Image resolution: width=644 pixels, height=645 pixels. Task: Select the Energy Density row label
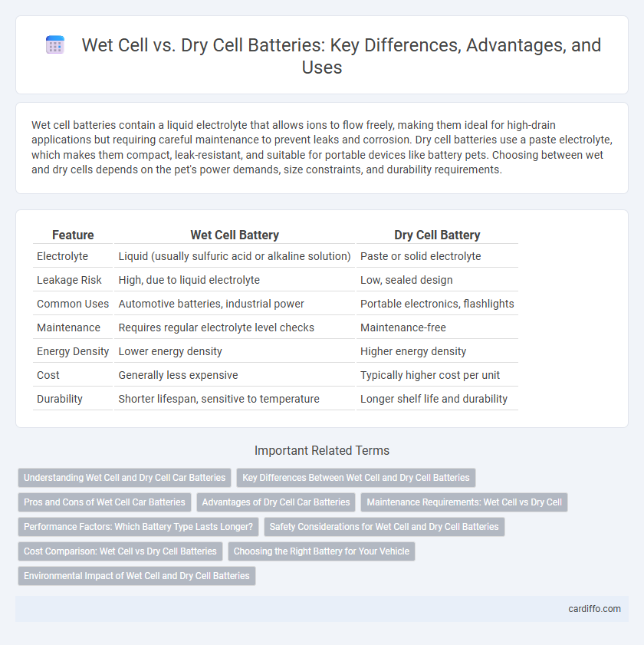(x=73, y=351)
